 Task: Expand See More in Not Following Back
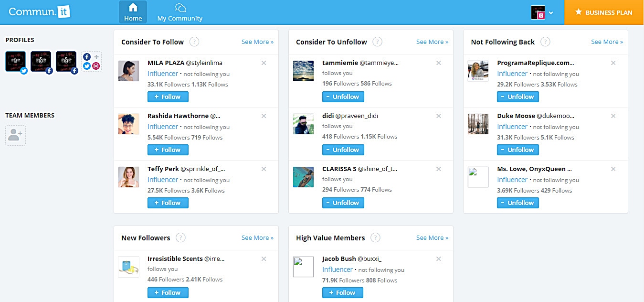click(607, 42)
